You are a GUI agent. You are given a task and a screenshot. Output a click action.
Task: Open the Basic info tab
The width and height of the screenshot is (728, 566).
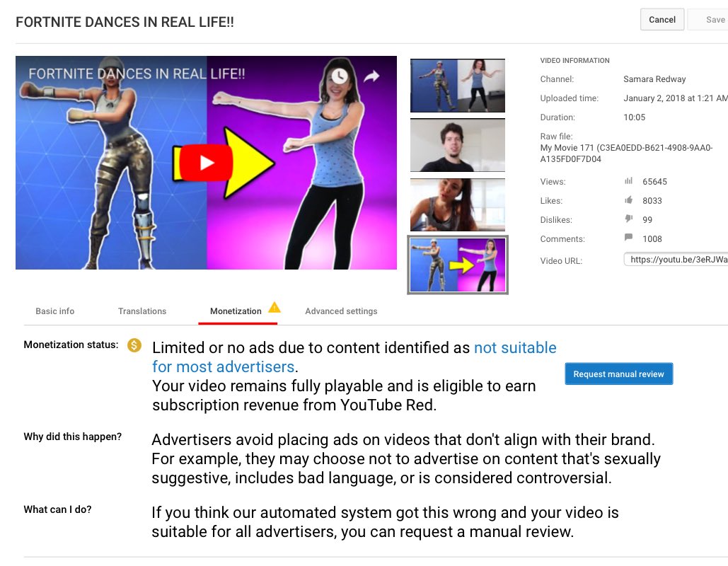(x=54, y=311)
